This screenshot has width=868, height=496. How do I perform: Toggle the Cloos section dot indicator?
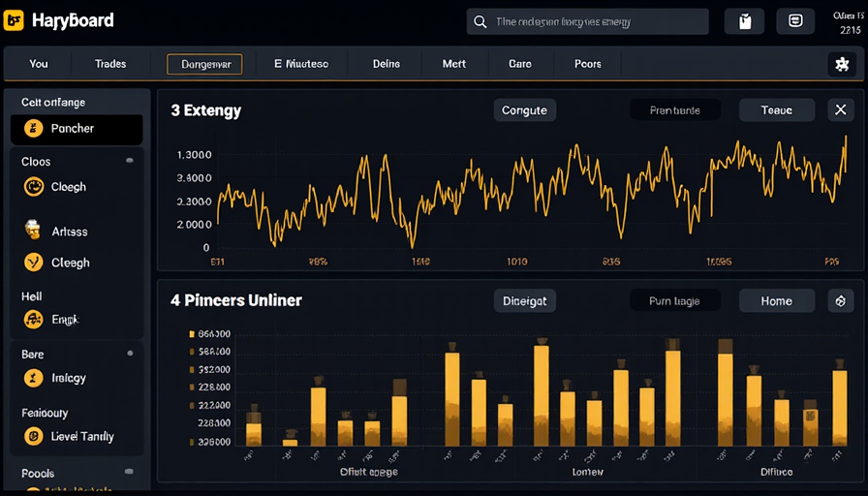point(130,162)
